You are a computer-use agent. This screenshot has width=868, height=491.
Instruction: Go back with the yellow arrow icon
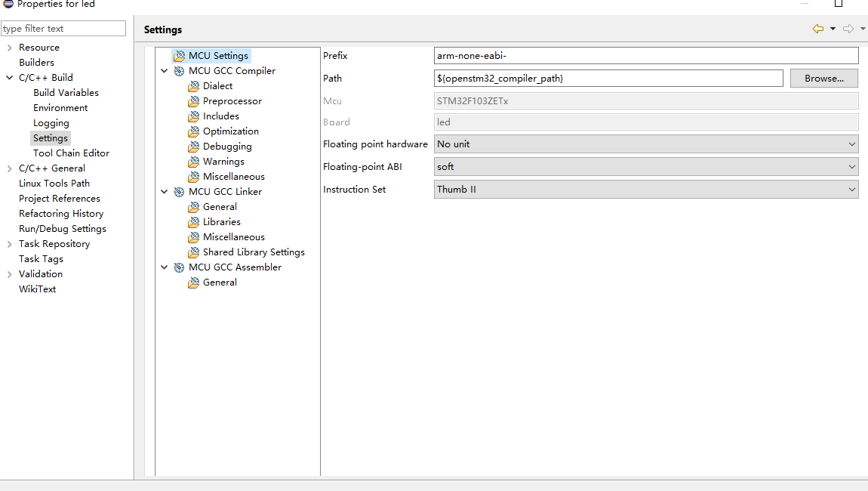(x=818, y=29)
